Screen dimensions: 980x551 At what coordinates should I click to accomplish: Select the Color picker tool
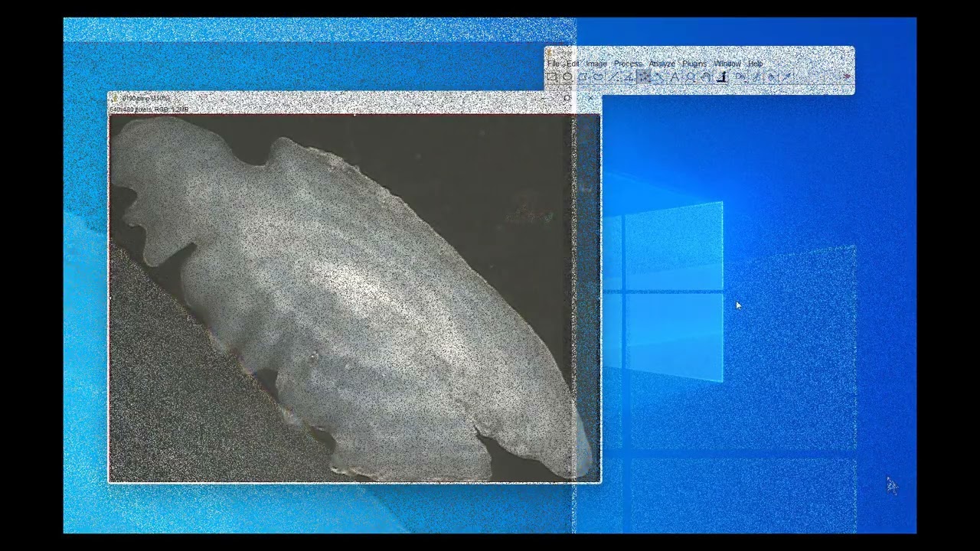click(721, 77)
